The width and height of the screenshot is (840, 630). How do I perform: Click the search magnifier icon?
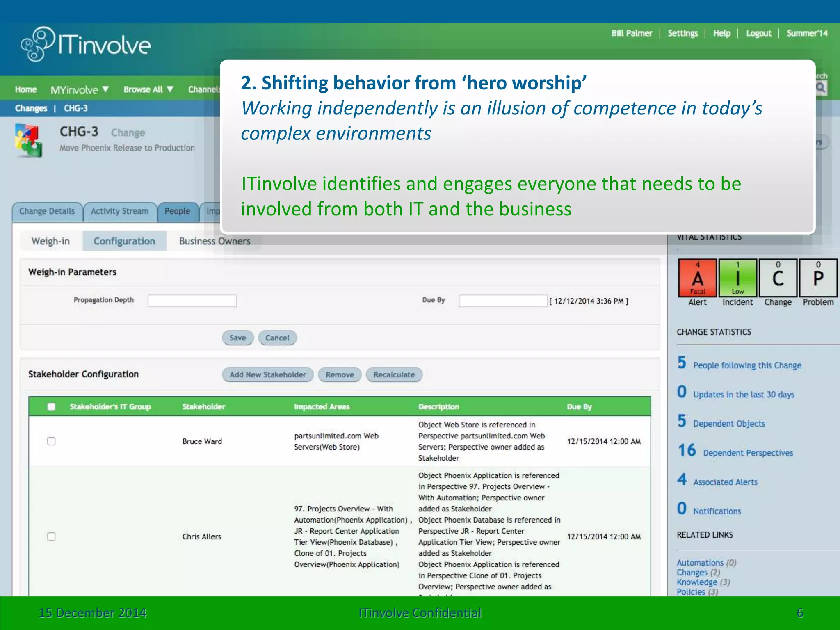(821, 88)
